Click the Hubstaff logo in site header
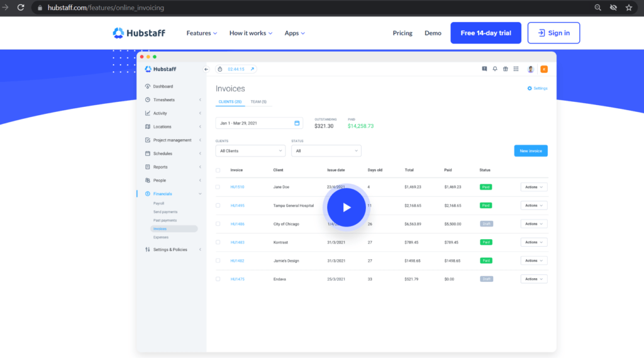 [139, 33]
